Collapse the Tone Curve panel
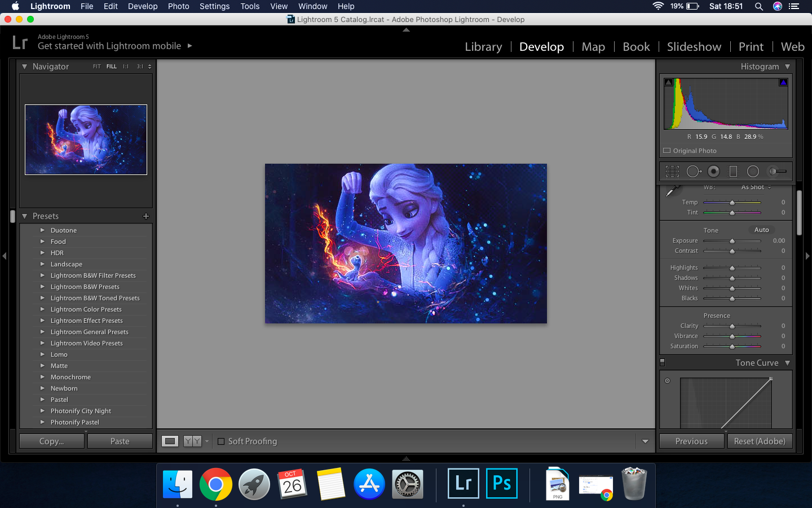 (787, 363)
